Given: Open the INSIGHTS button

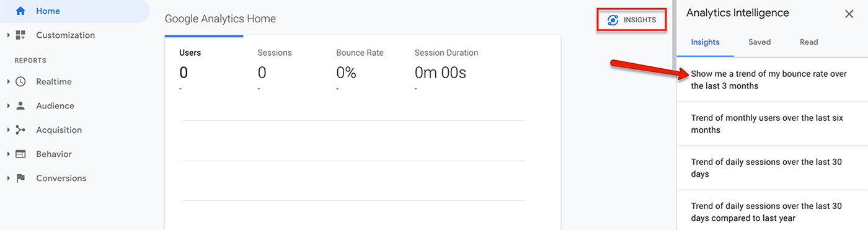Looking at the screenshot, I should [x=632, y=20].
